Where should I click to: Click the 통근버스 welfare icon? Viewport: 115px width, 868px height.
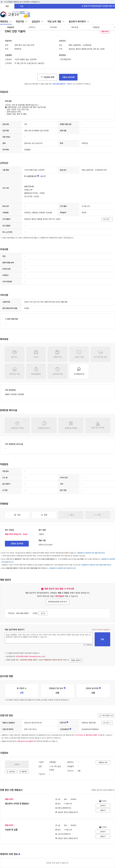14,354
